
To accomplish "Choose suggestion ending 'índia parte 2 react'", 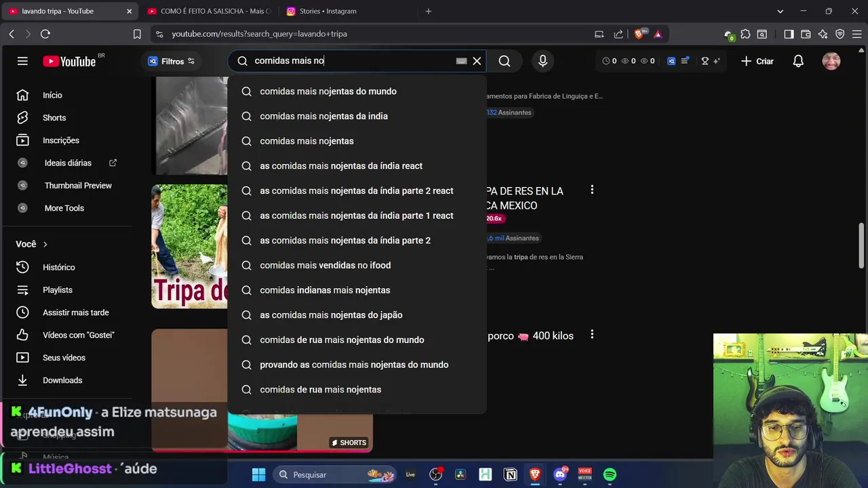I will (357, 190).
